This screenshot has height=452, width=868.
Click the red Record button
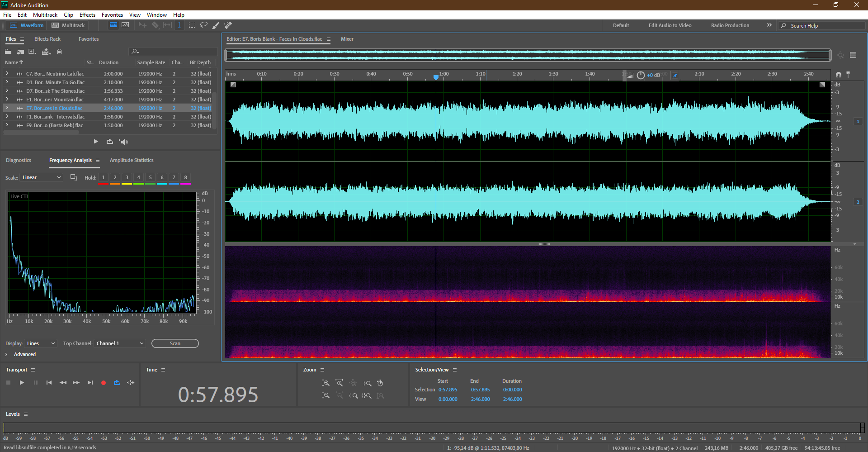[x=104, y=383]
